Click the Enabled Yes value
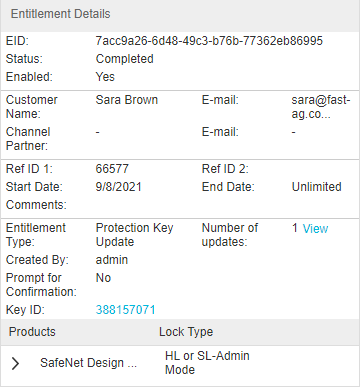The width and height of the screenshot is (360, 387). (x=105, y=77)
